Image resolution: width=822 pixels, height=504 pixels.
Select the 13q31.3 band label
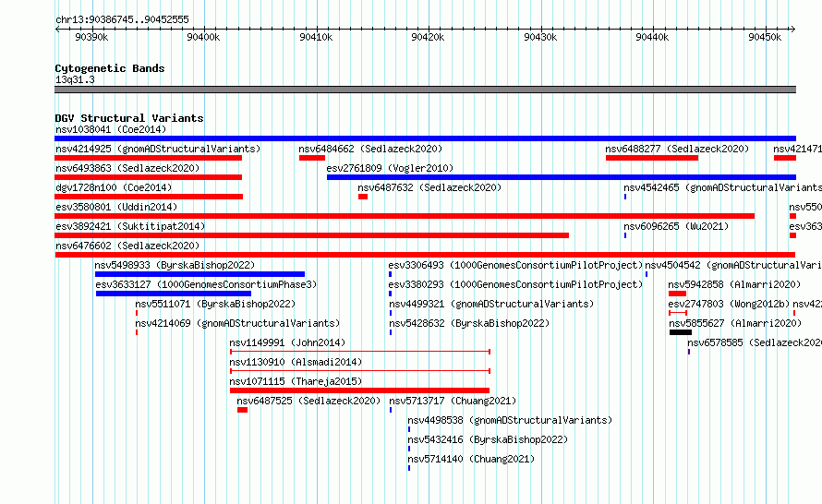[75, 80]
